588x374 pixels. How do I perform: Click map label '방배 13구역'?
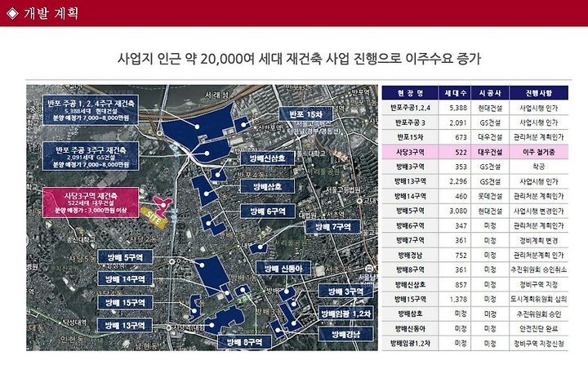coord(125,325)
